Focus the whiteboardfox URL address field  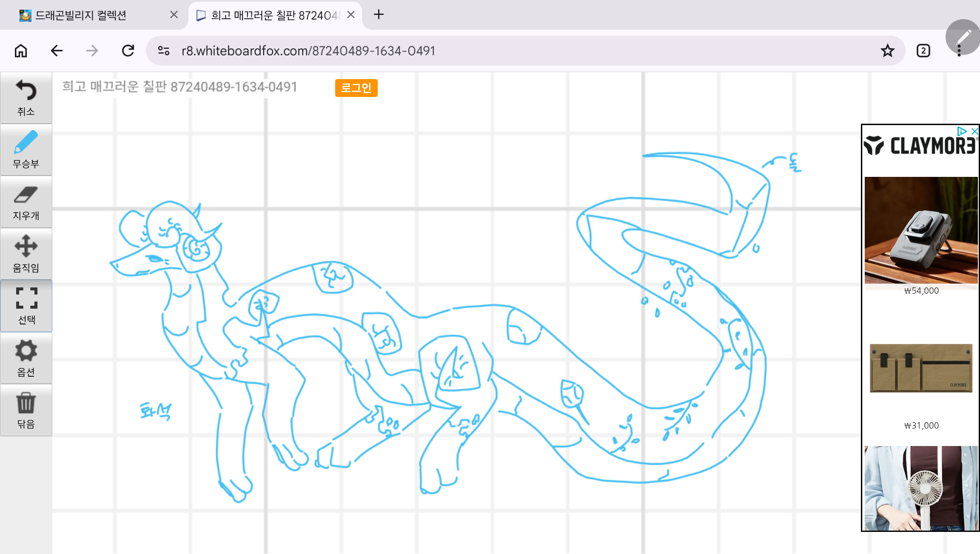tap(526, 51)
